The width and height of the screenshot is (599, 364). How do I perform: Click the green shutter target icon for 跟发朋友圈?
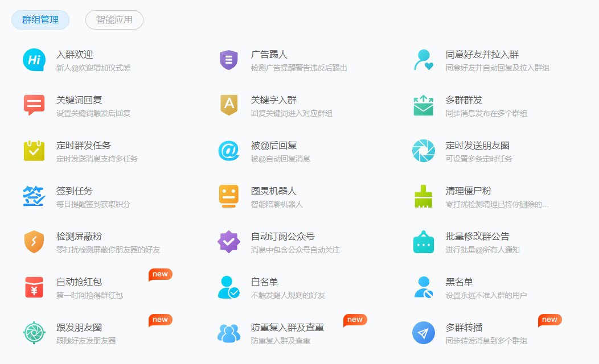tap(34, 333)
